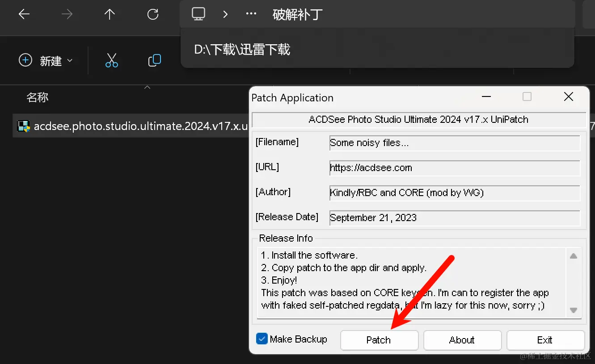This screenshot has width=595, height=364.
Task: Go up one folder level
Action: (x=110, y=14)
